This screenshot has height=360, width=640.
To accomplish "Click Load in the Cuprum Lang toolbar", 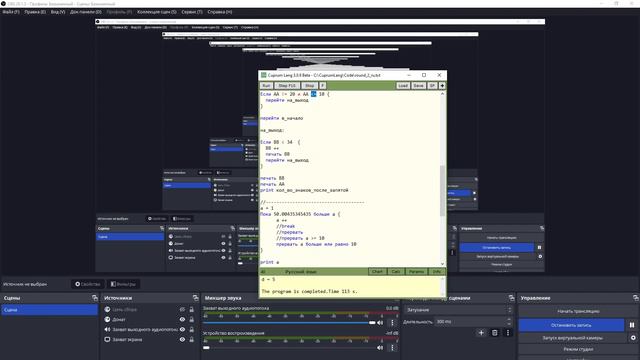I will [x=403, y=86].
